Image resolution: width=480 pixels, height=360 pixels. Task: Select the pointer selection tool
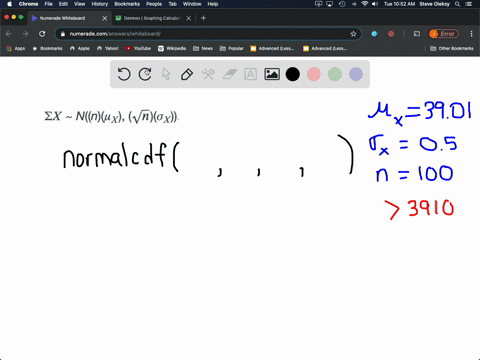point(166,74)
